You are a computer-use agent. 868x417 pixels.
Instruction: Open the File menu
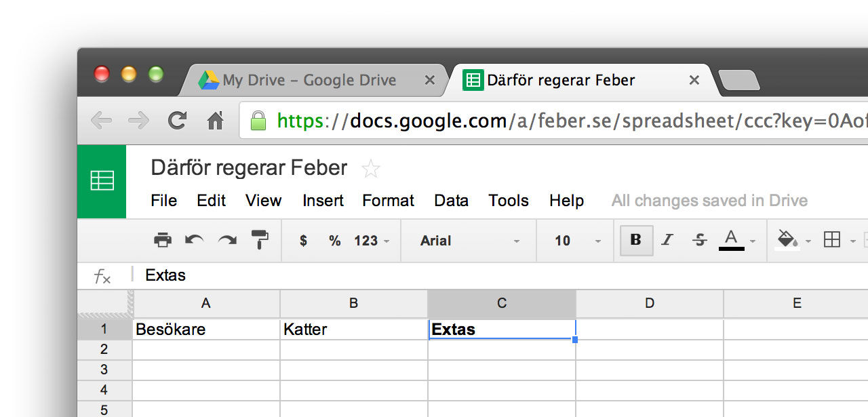click(x=164, y=201)
